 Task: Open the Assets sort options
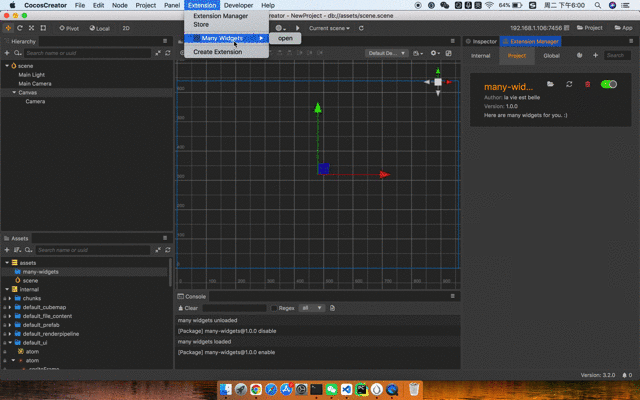pos(17,250)
